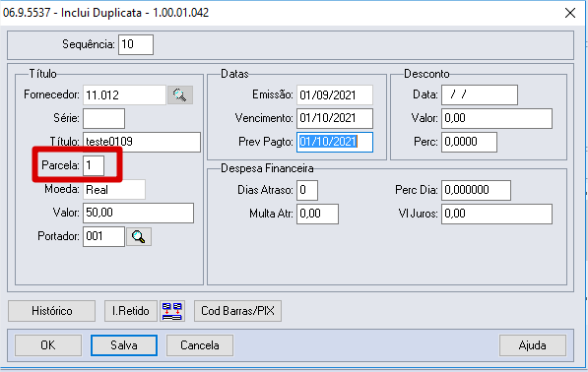Click the Desconto group label

pos(426,74)
